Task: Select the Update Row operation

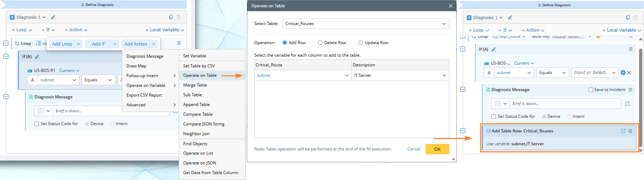Action: (x=360, y=43)
